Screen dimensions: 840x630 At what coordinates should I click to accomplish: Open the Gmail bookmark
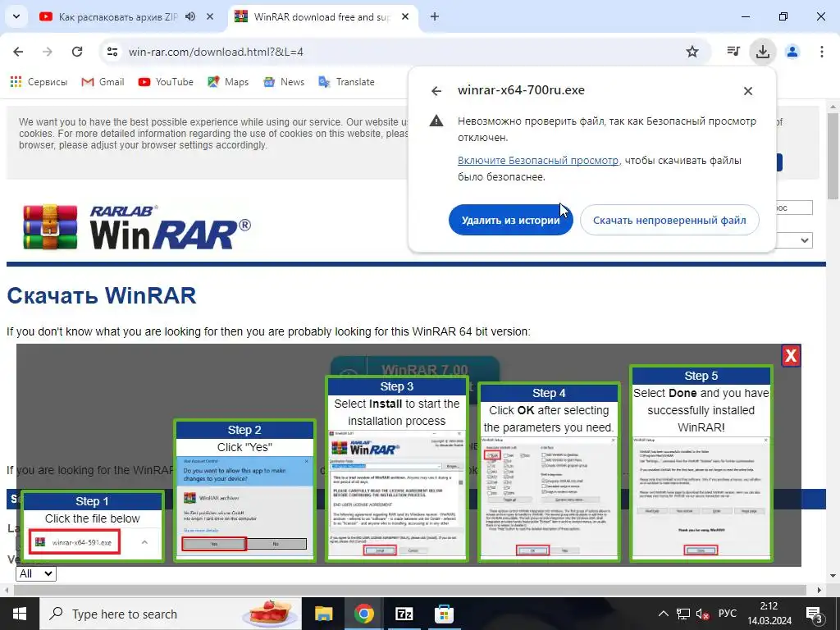pos(103,82)
